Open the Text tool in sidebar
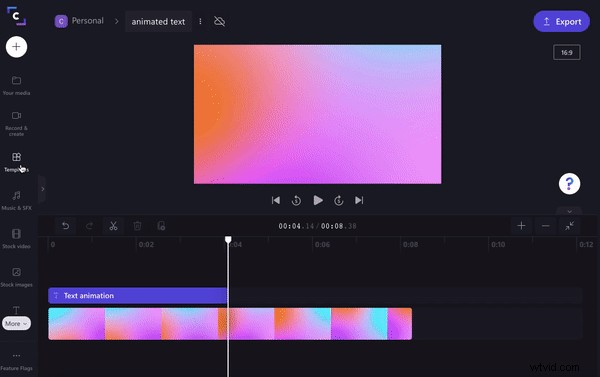The height and width of the screenshot is (377, 600). tap(16, 310)
